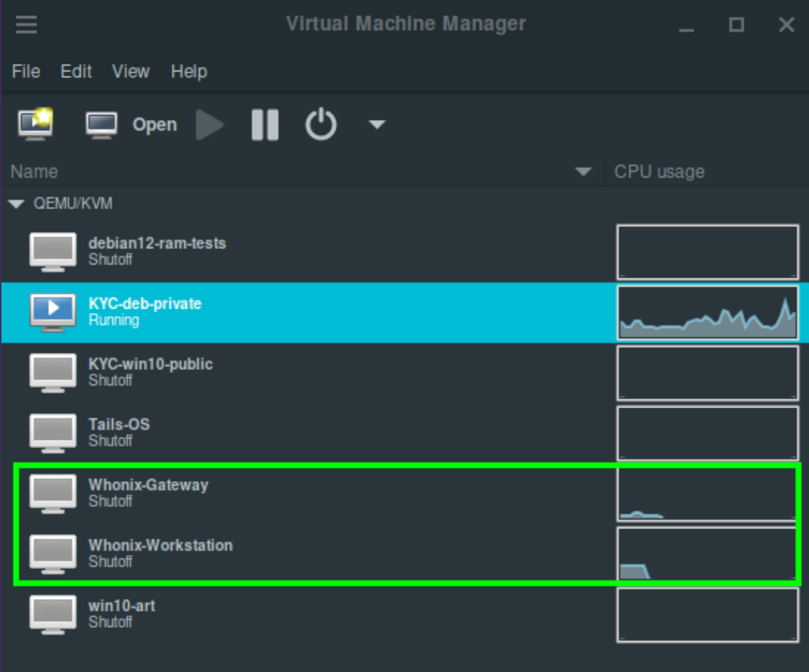Open the Help menu
Image resolution: width=809 pixels, height=672 pixels.
tap(189, 71)
